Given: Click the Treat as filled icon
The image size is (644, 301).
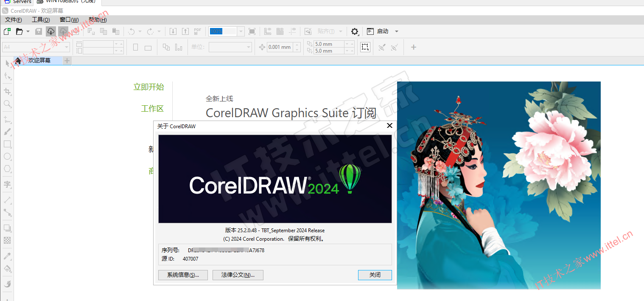Looking at the screenshot, I should coord(365,47).
